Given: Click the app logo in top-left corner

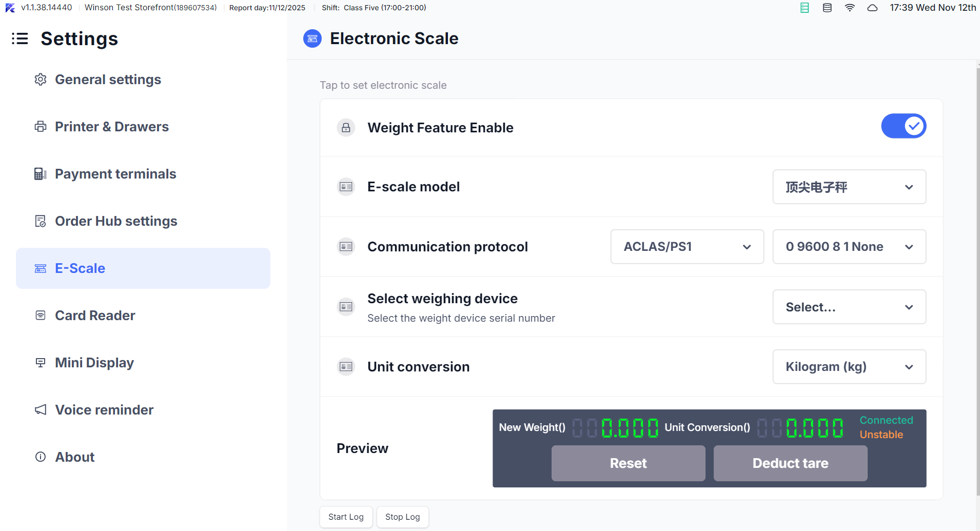Looking at the screenshot, I should tap(10, 8).
